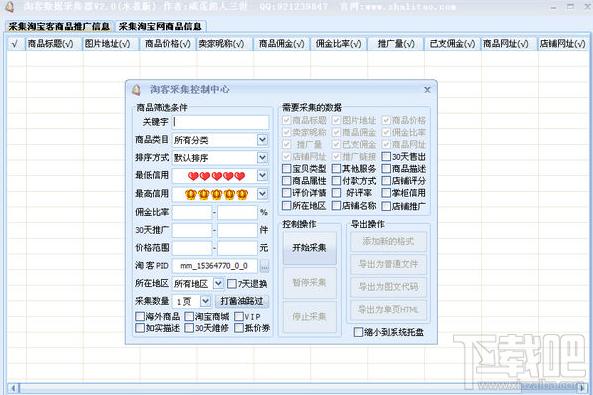Tick the VIP checkbox
The image size is (593, 395).
click(238, 316)
